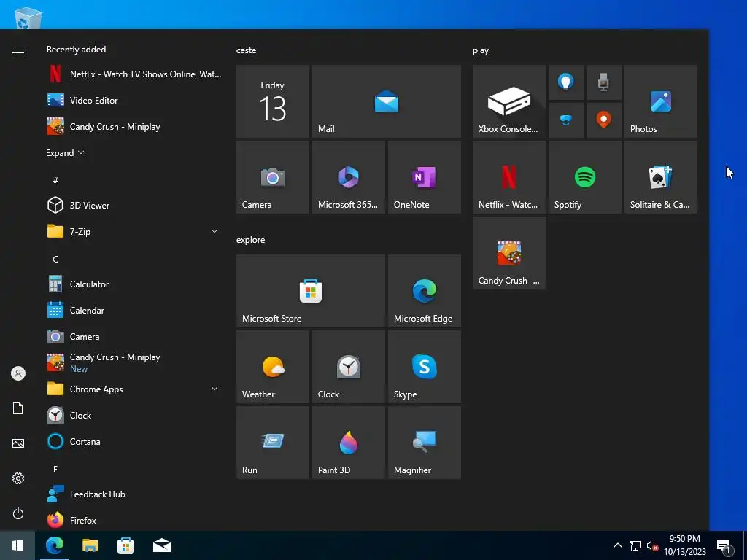Launch the Netflix tile in play group
Viewport: 747px width, 560px height.
pyautogui.click(x=508, y=177)
